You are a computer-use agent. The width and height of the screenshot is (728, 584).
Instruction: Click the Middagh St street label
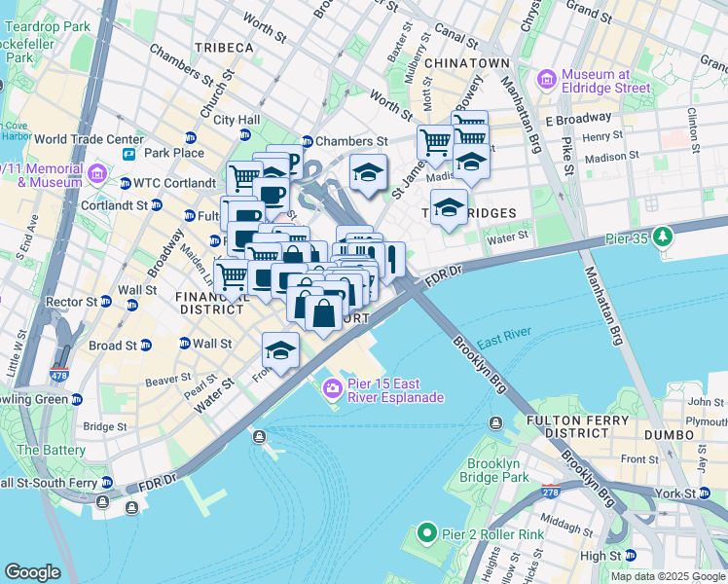coord(566,525)
